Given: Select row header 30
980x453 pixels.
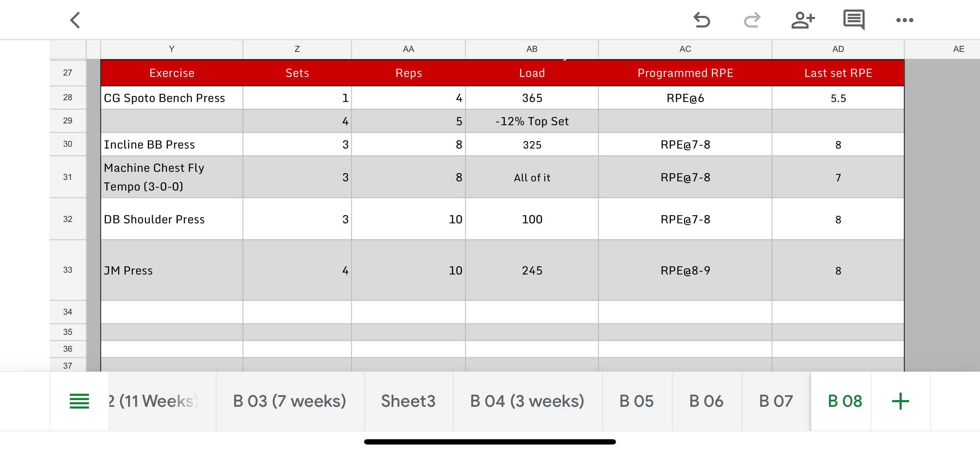Looking at the screenshot, I should point(68,144).
